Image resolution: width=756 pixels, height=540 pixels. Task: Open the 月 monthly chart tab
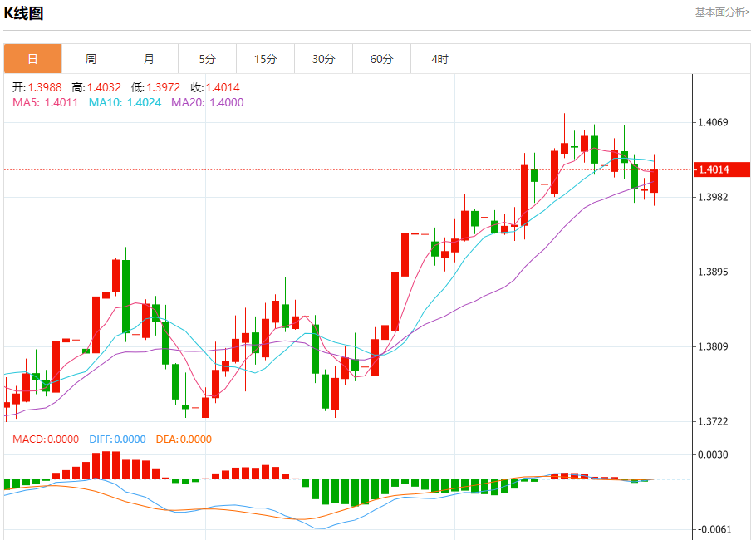pos(149,59)
